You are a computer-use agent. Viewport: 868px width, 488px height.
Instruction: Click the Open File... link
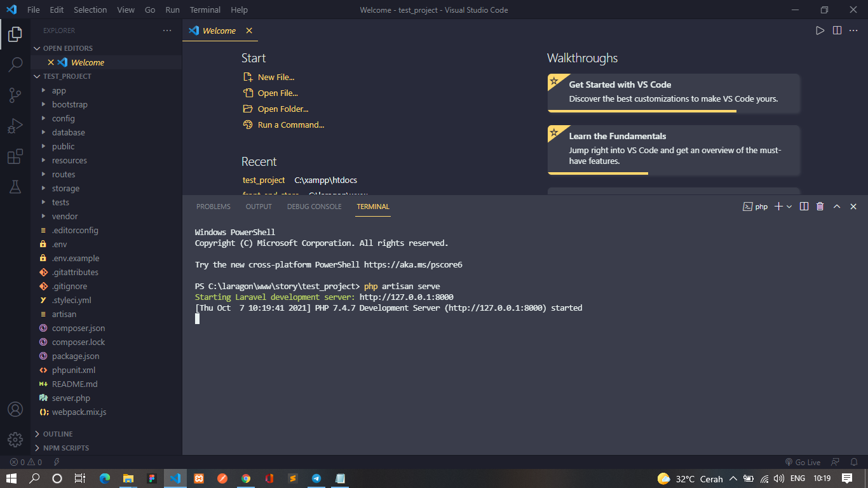[x=278, y=93]
